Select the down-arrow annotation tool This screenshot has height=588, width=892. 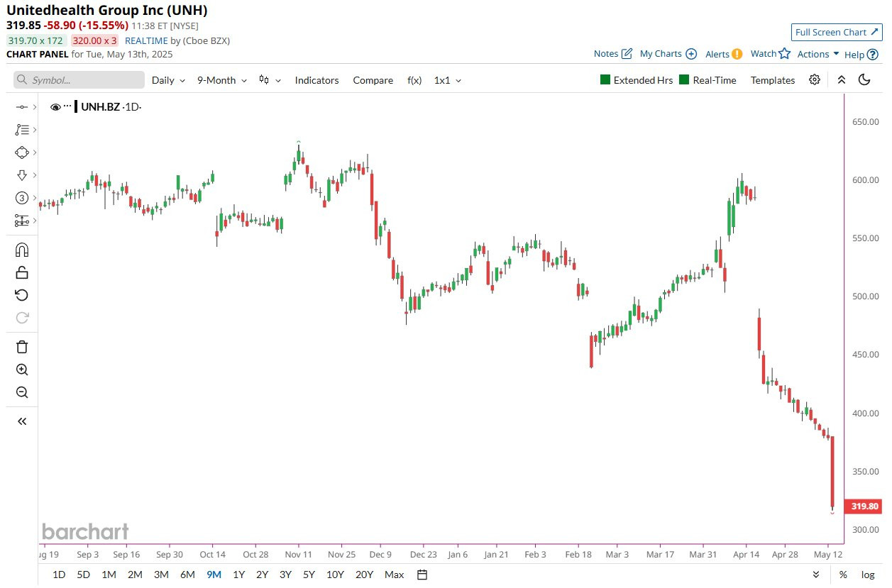point(21,175)
